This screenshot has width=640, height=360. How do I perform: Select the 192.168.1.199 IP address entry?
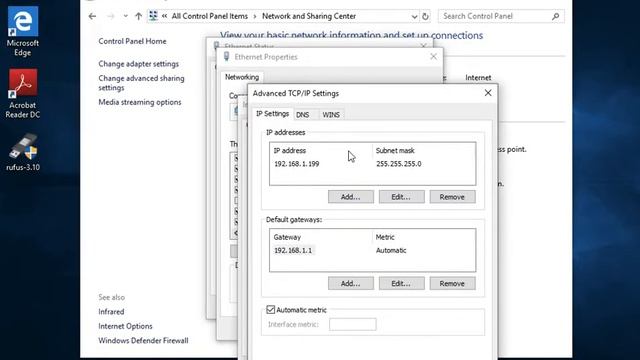click(297, 164)
